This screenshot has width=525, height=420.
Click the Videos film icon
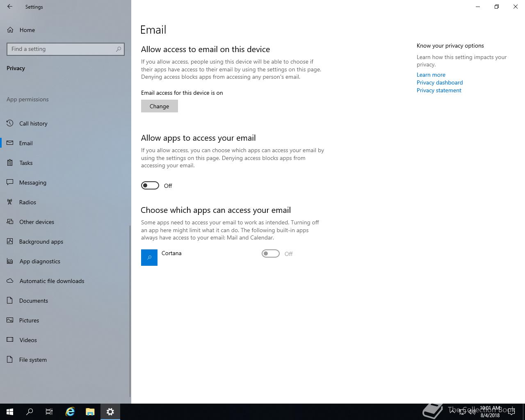pyautogui.click(x=10, y=340)
